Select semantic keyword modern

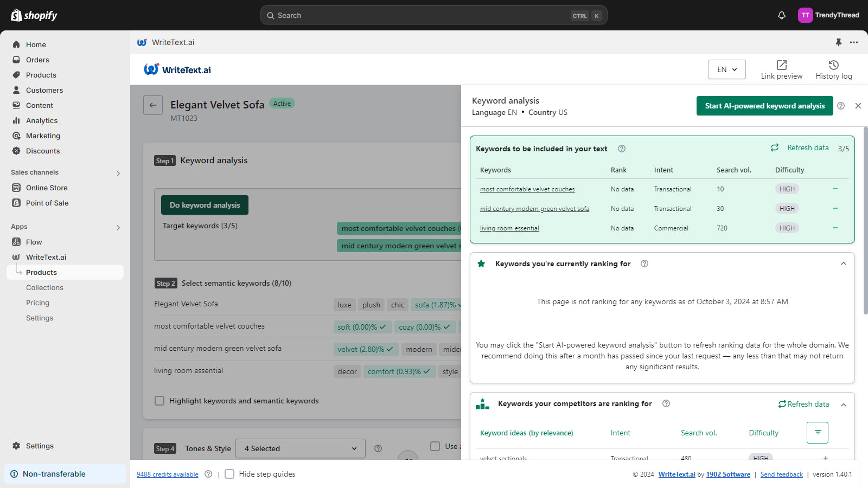coord(419,349)
